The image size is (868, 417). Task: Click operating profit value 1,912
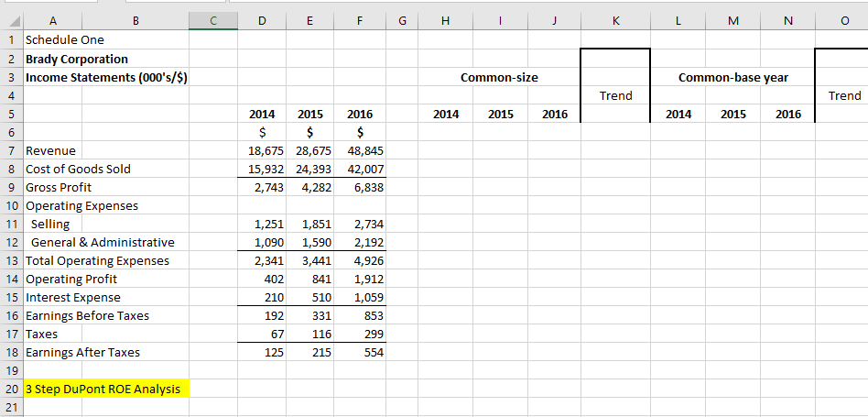[368, 280]
